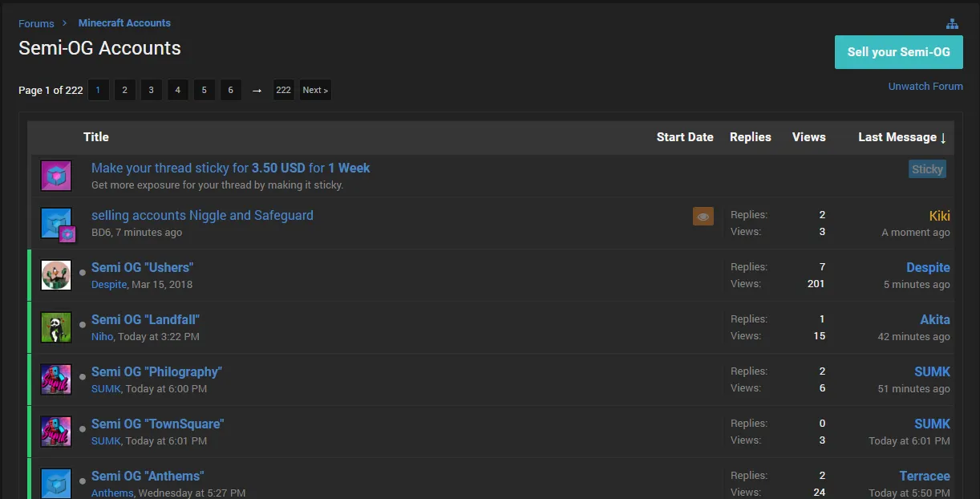Click "5 minutes ago" timestamp
The image size is (980, 499).
[917, 284]
